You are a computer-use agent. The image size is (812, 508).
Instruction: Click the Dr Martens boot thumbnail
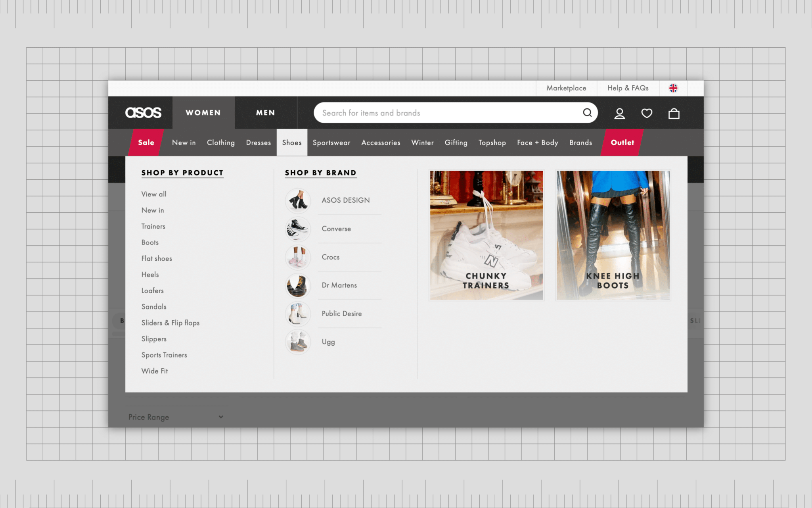pyautogui.click(x=298, y=285)
